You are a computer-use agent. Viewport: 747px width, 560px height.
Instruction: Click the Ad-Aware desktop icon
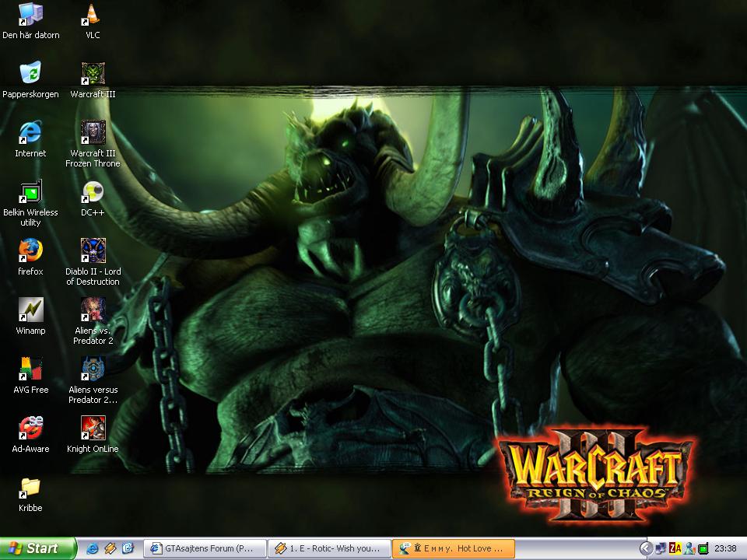pos(30,429)
